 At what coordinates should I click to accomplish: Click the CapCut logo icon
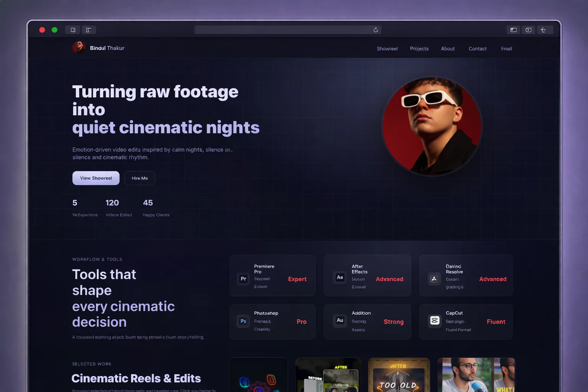(x=434, y=320)
